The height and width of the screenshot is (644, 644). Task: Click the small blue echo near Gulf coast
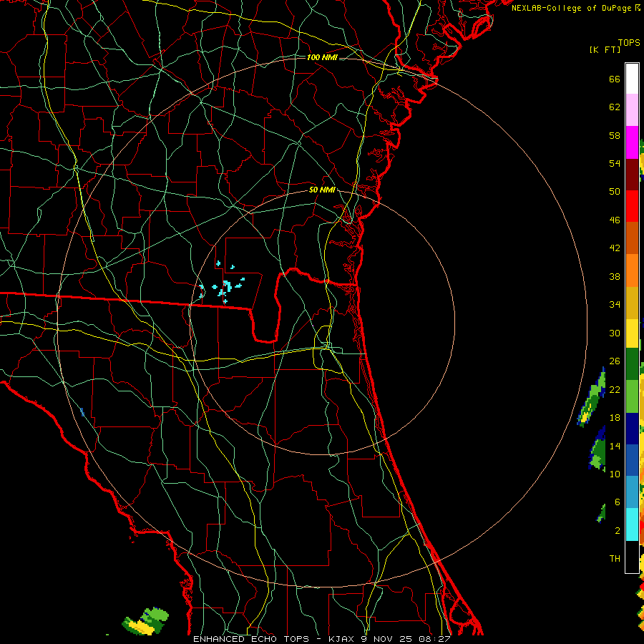coord(82,412)
